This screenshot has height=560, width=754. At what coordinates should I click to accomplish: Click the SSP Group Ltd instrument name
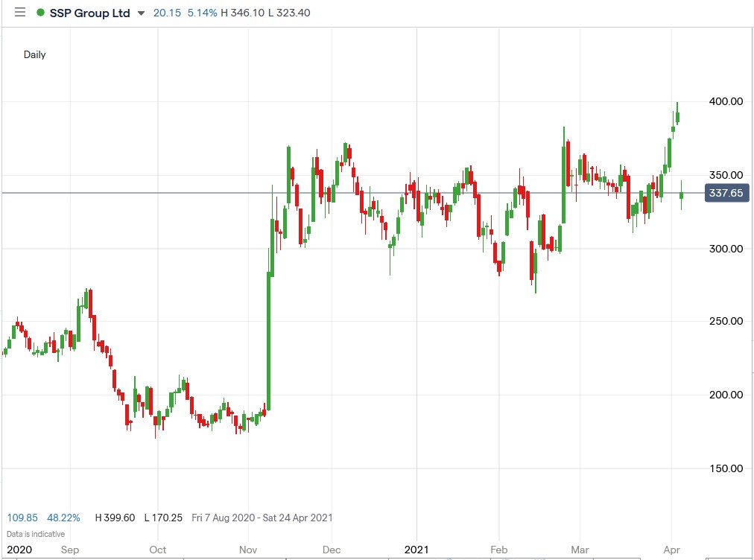[x=89, y=13]
